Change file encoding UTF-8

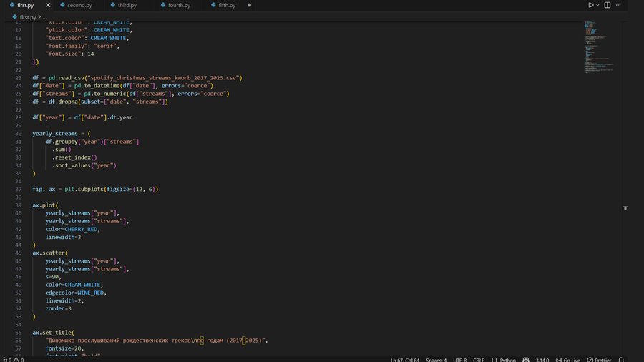[459, 360]
